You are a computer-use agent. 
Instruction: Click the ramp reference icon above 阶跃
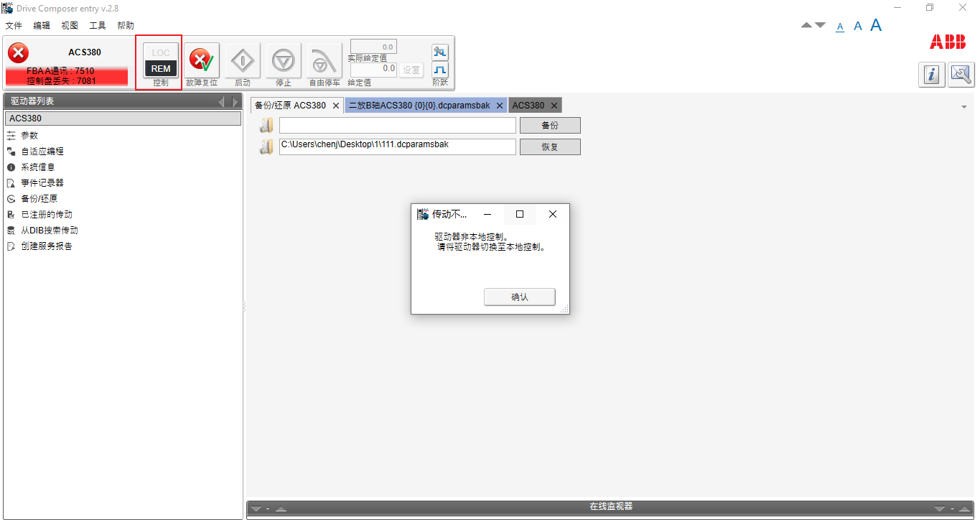(x=439, y=52)
